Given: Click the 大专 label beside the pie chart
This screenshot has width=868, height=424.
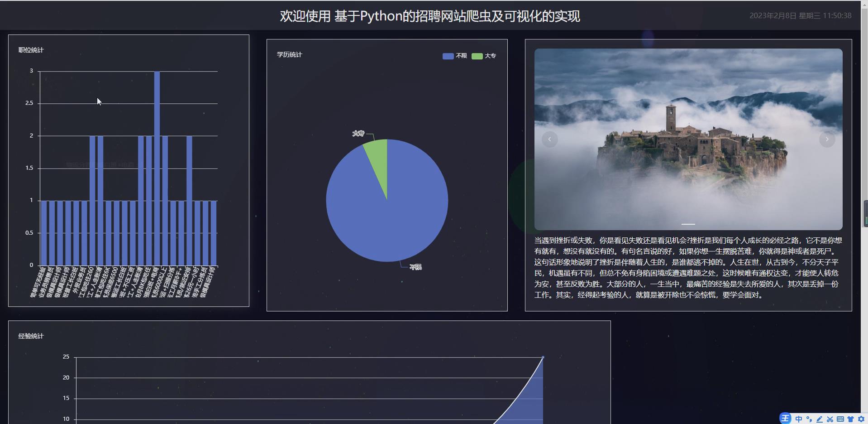Looking at the screenshot, I should [x=358, y=133].
